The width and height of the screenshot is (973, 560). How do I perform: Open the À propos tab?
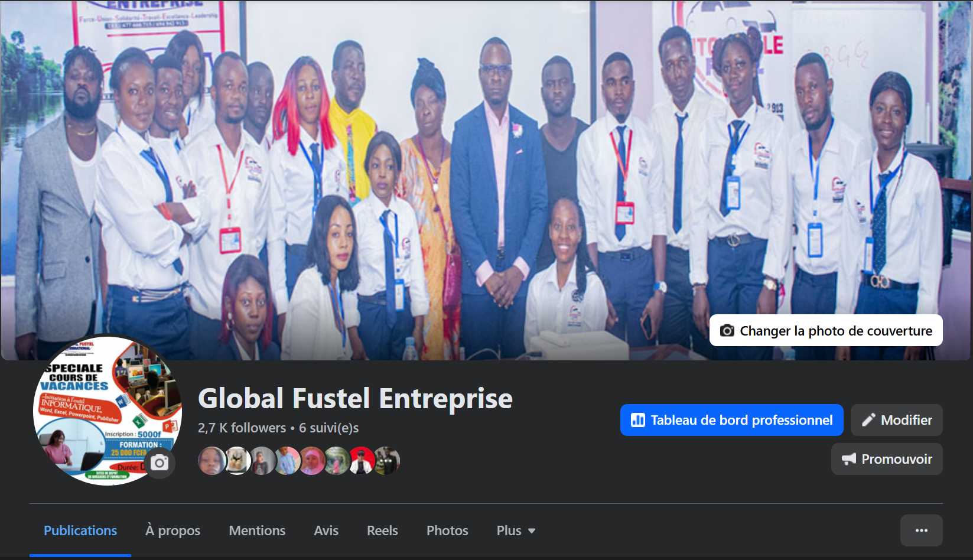(x=173, y=530)
